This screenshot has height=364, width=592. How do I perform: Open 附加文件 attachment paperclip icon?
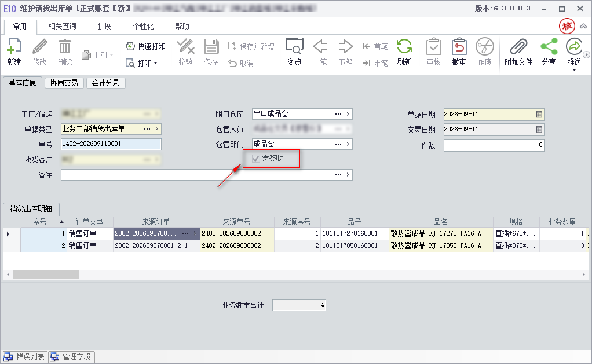tap(519, 47)
